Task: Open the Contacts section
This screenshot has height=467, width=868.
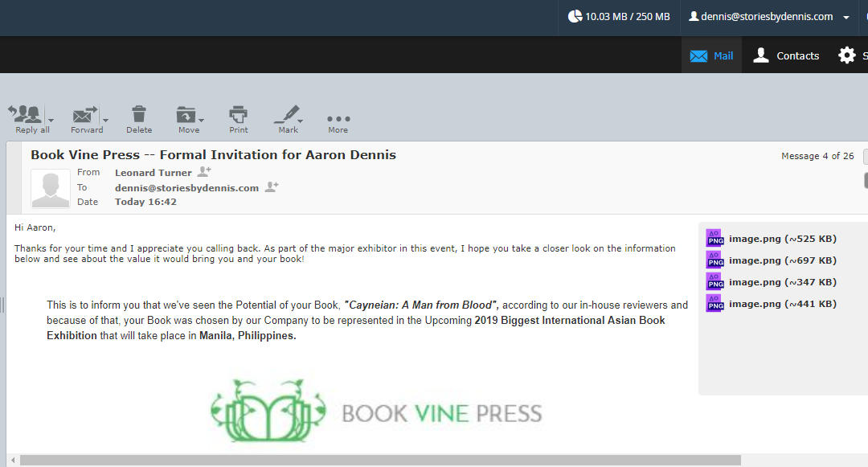Action: click(x=786, y=55)
